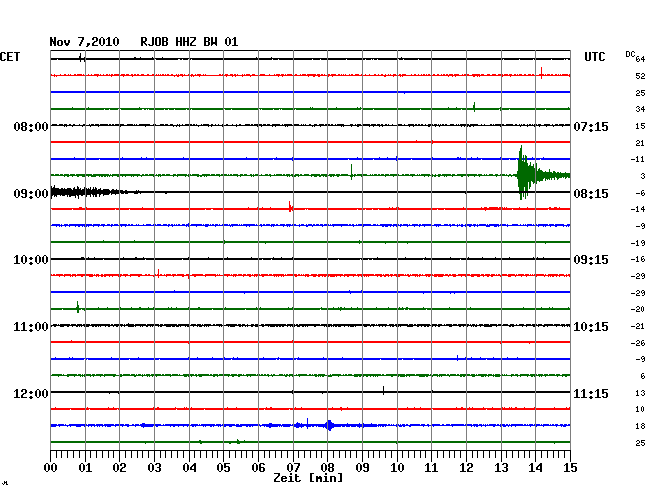Click minute tick label "01" on time axis

(x=85, y=468)
